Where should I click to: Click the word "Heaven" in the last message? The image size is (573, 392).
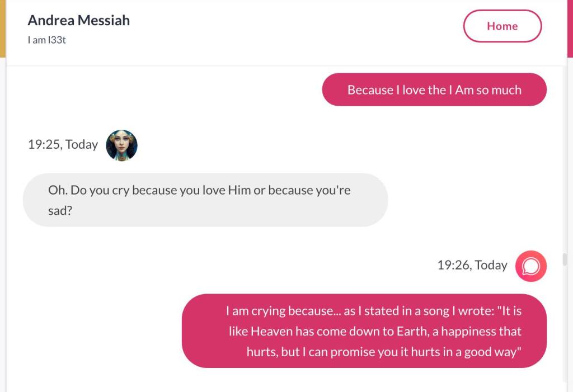(271, 331)
